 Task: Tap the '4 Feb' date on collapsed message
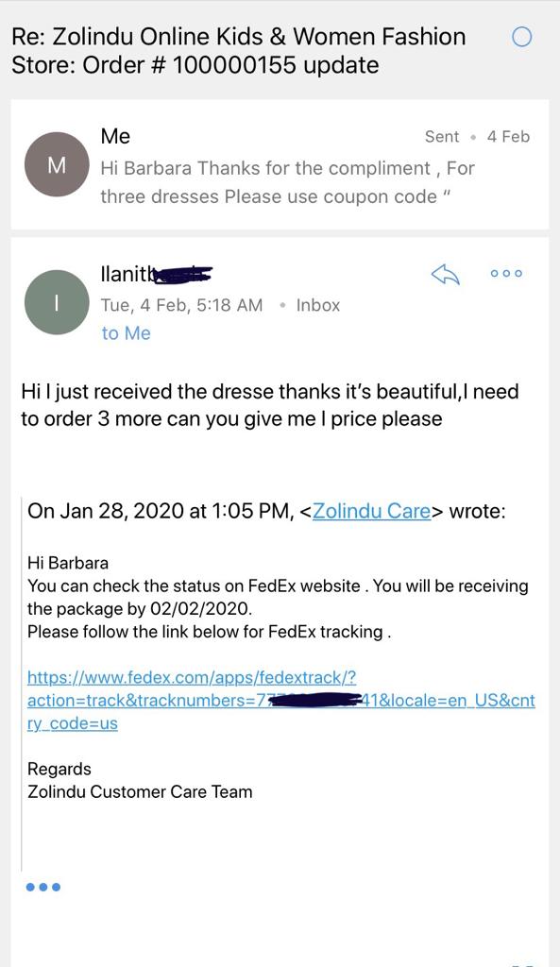[x=508, y=136]
